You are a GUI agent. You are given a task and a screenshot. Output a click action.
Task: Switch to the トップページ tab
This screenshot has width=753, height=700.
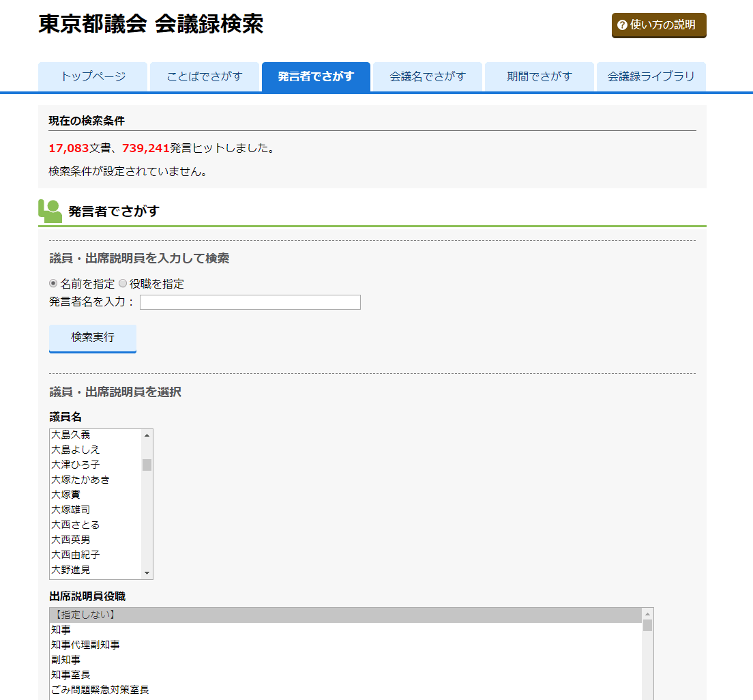pos(93,76)
